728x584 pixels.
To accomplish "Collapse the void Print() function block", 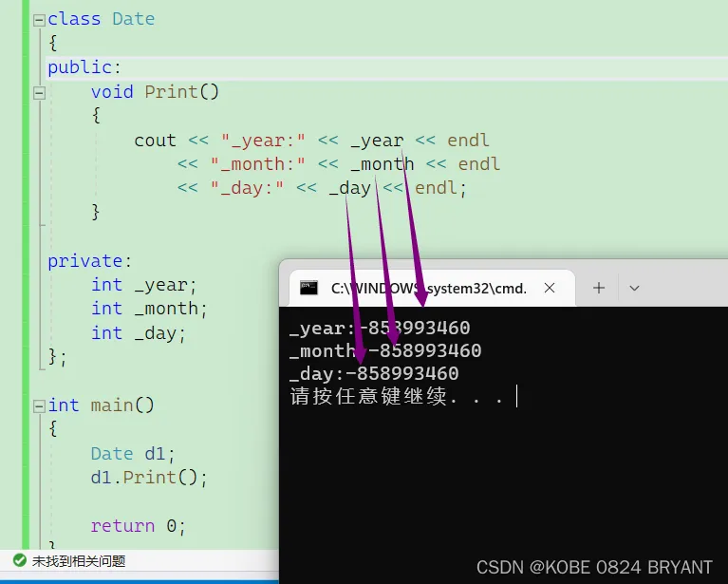I will (39, 93).
